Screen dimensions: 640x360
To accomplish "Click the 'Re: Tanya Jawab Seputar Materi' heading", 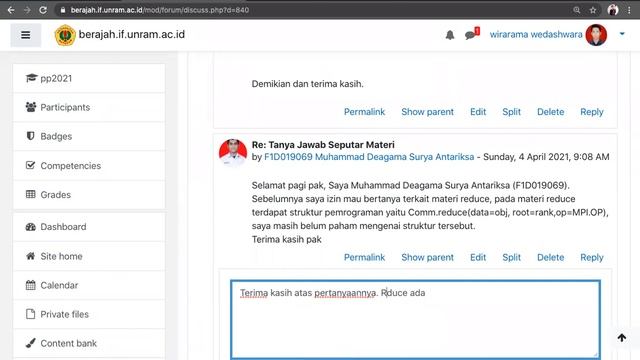I will tap(323, 145).
